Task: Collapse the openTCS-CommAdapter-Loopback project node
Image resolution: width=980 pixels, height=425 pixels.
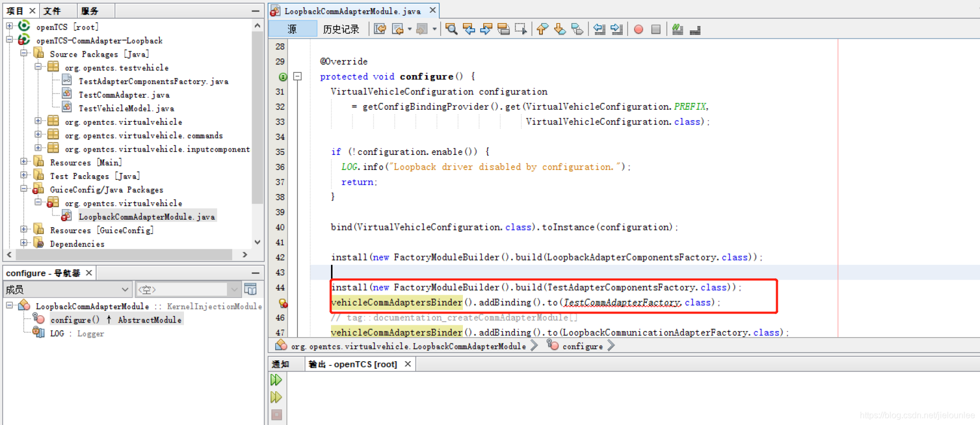Action: 10,40
